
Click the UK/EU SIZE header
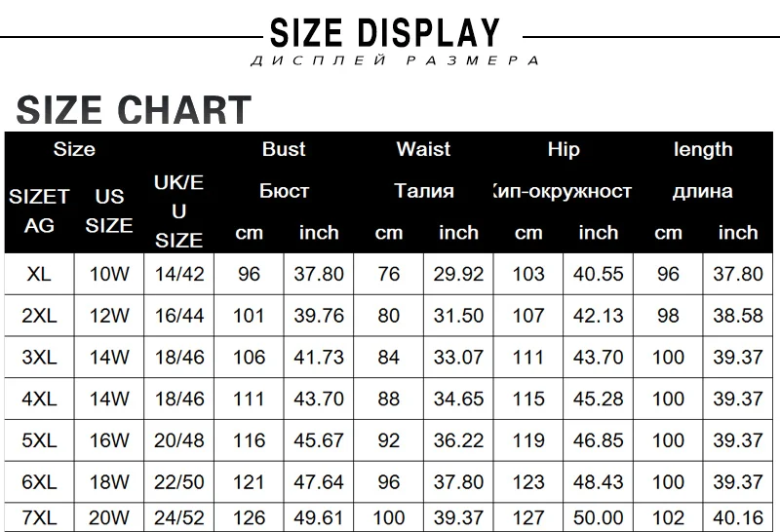coord(178,211)
